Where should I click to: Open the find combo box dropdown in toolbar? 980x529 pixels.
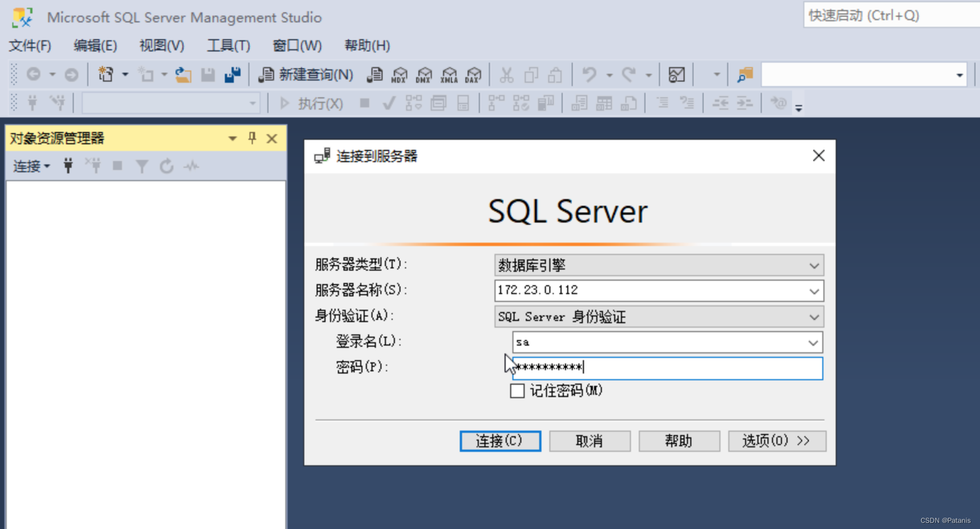click(960, 75)
